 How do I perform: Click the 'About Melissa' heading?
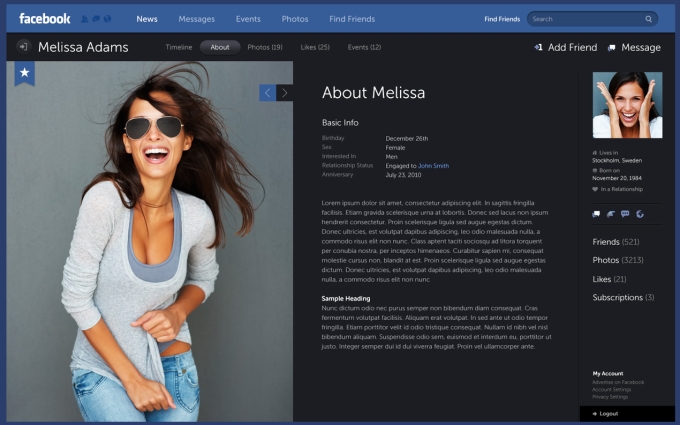point(373,93)
